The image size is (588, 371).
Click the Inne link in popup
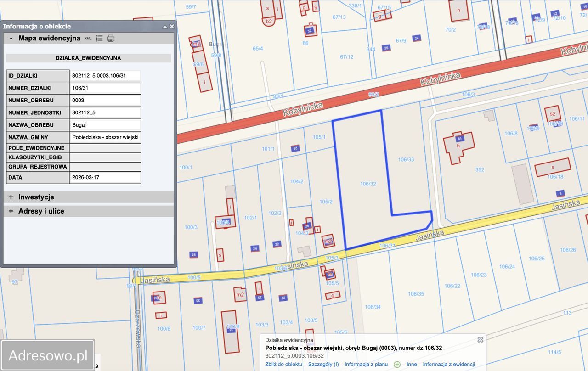pyautogui.click(x=412, y=365)
